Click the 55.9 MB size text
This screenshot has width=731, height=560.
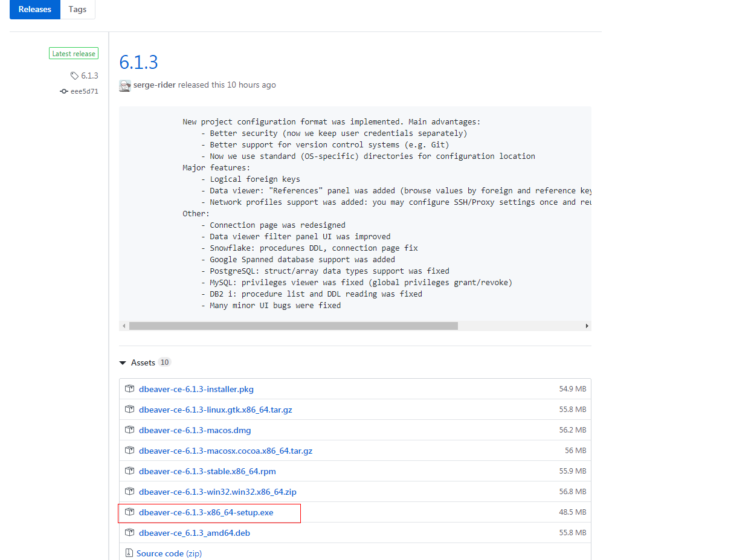(x=572, y=471)
